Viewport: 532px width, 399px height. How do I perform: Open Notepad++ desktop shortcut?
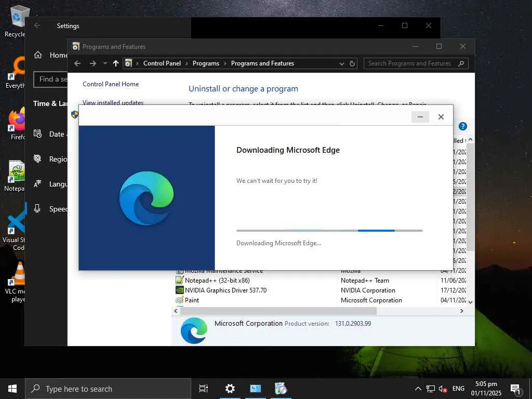15,176
